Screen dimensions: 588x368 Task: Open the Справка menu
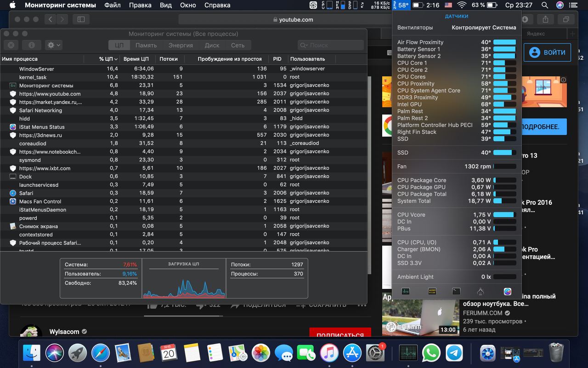click(x=217, y=6)
